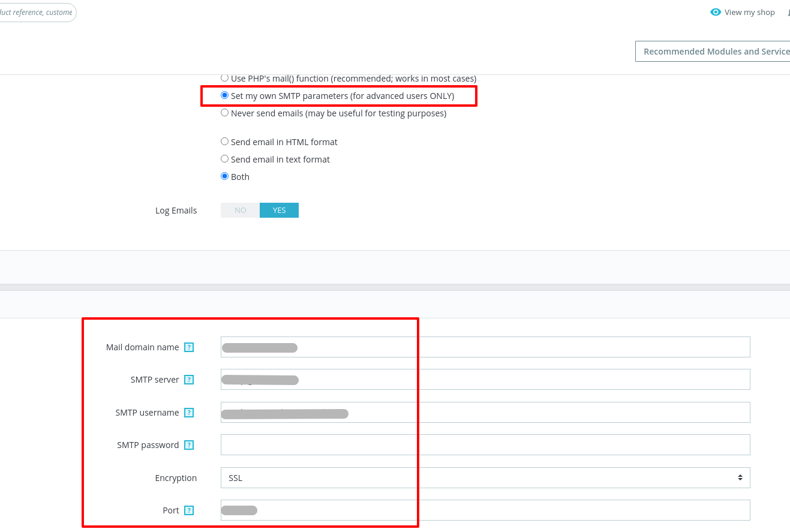Switch Log Emails to YES
Image resolution: width=790 pixels, height=532 pixels.
(x=279, y=211)
